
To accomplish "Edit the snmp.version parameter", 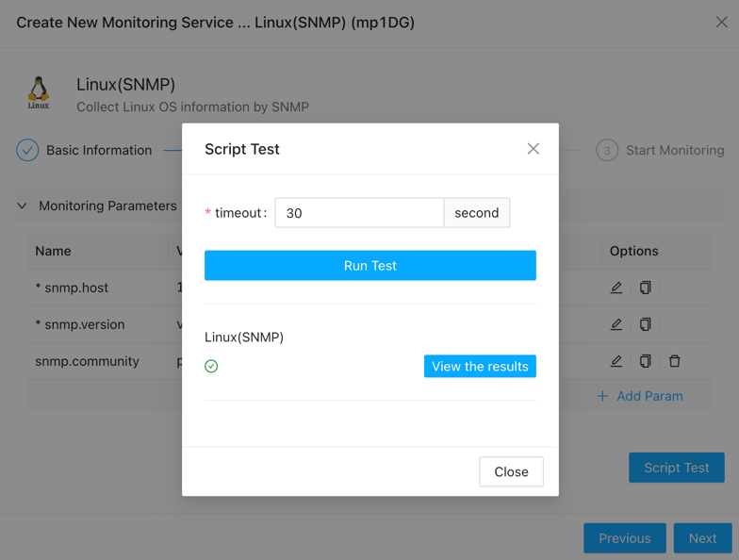I will click(x=616, y=324).
